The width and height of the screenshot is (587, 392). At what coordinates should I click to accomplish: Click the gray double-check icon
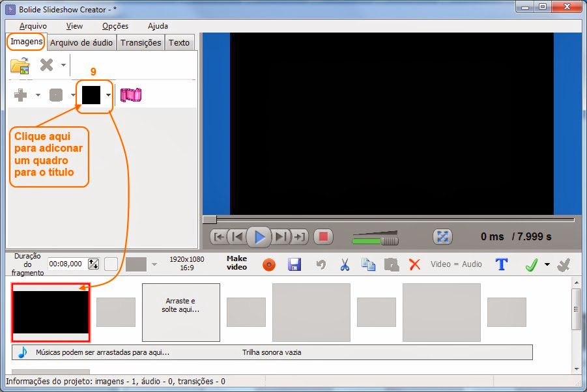coord(564,264)
